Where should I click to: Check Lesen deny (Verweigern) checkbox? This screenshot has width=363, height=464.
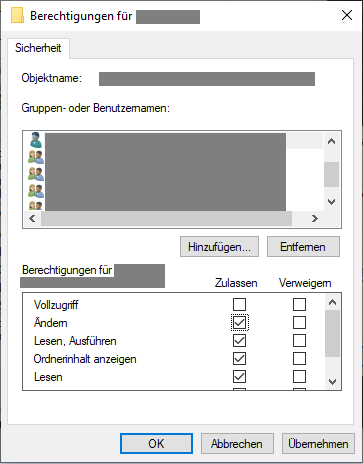299,377
